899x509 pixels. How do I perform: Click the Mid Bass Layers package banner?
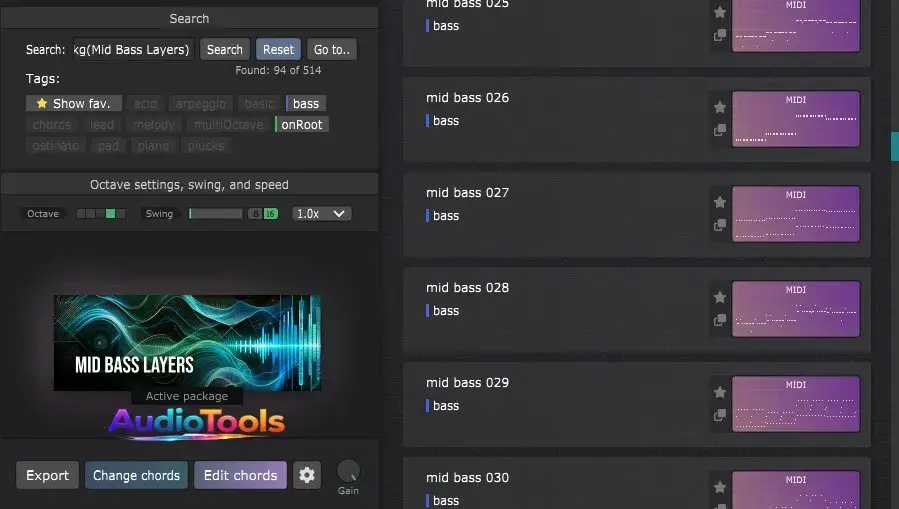point(187,343)
